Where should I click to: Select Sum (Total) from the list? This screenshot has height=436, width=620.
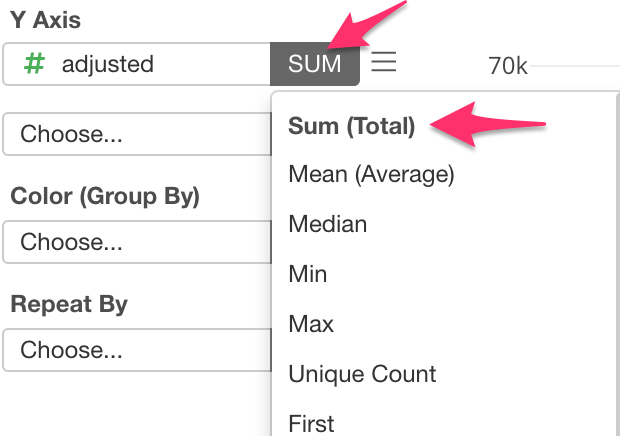[x=351, y=125]
